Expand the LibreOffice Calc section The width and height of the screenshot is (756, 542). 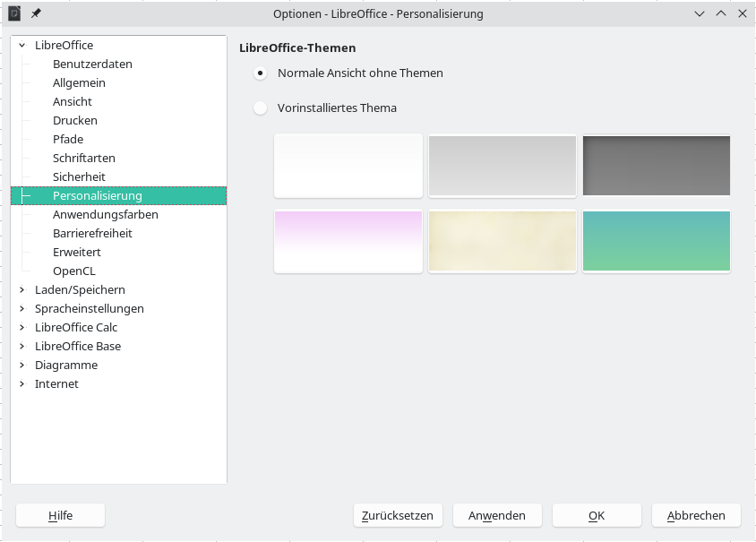point(22,328)
